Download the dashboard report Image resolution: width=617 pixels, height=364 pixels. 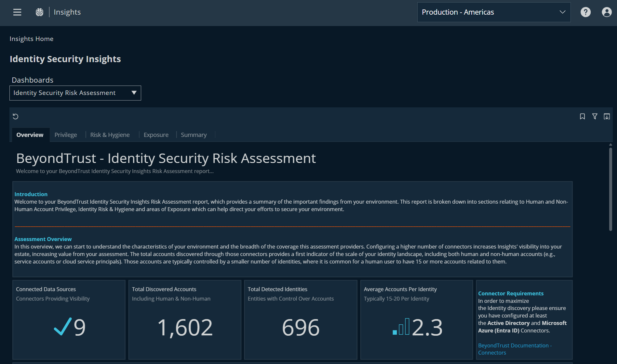click(x=607, y=116)
